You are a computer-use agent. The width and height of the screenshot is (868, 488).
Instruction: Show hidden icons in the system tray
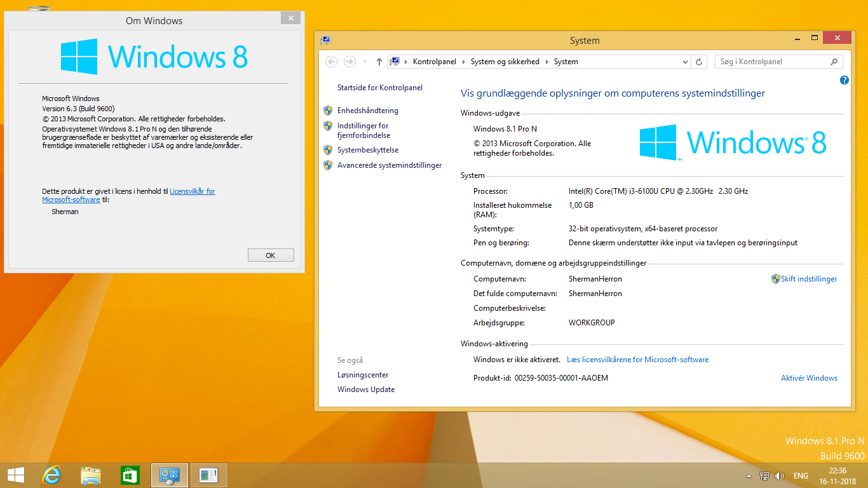(x=747, y=475)
